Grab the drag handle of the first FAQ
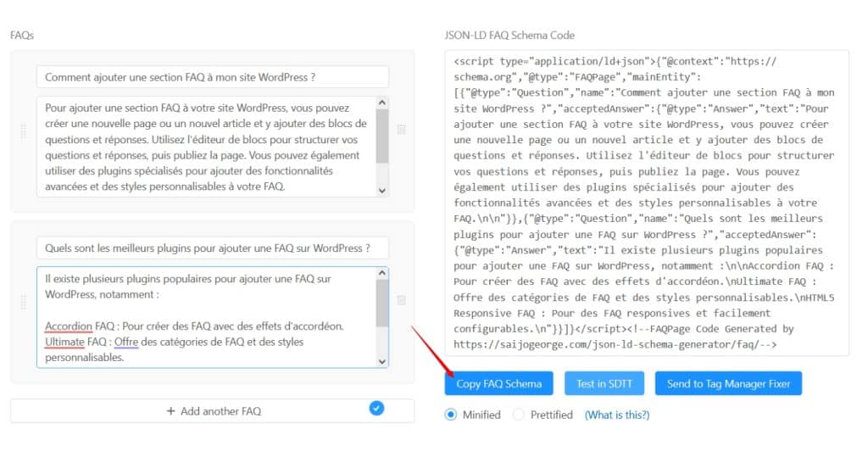The height and width of the screenshot is (451, 868). tap(23, 131)
